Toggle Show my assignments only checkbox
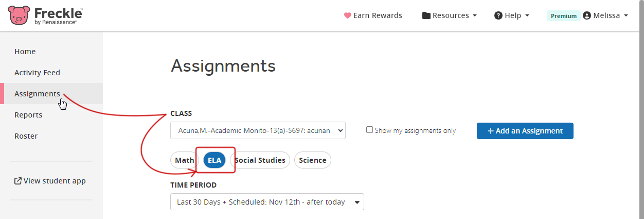This screenshot has height=219, width=644. pos(369,130)
